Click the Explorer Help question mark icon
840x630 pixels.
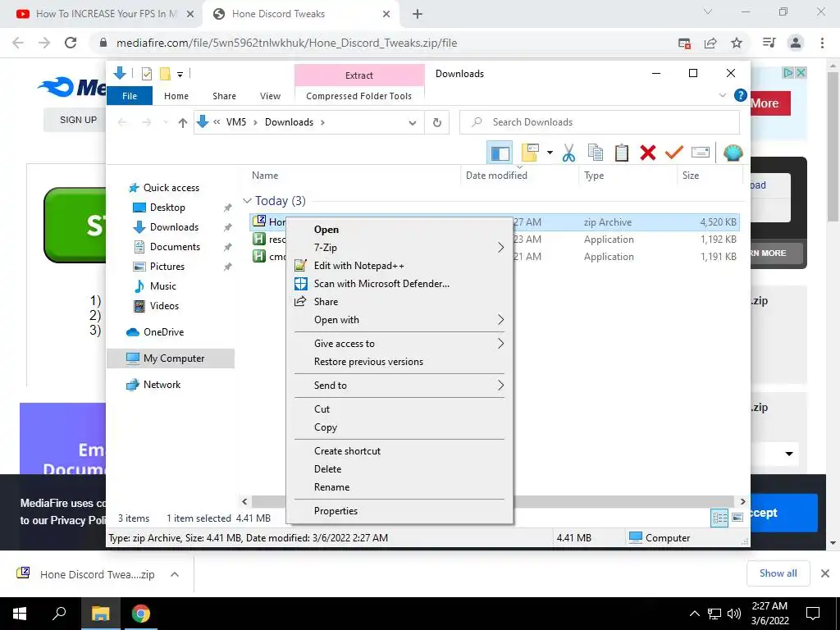(741, 95)
